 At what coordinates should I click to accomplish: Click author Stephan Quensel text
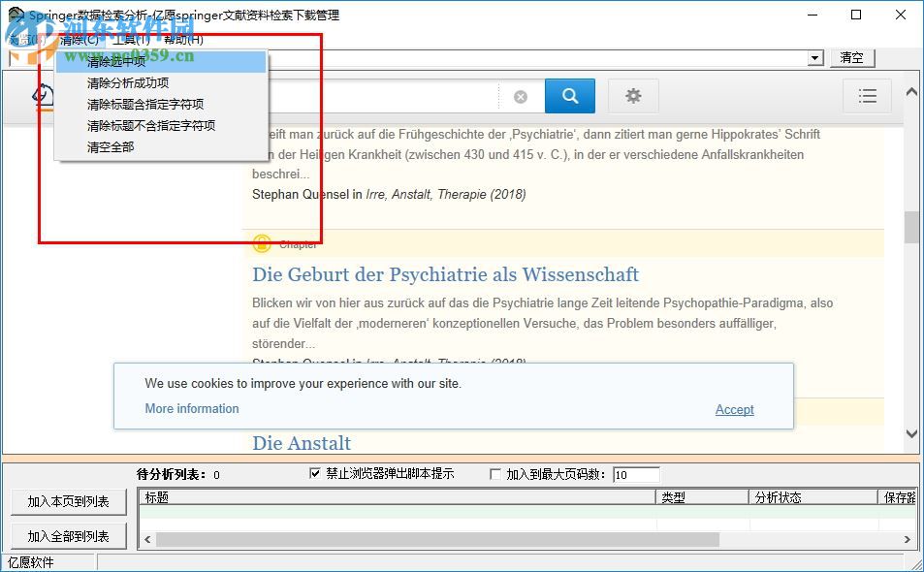(x=301, y=195)
